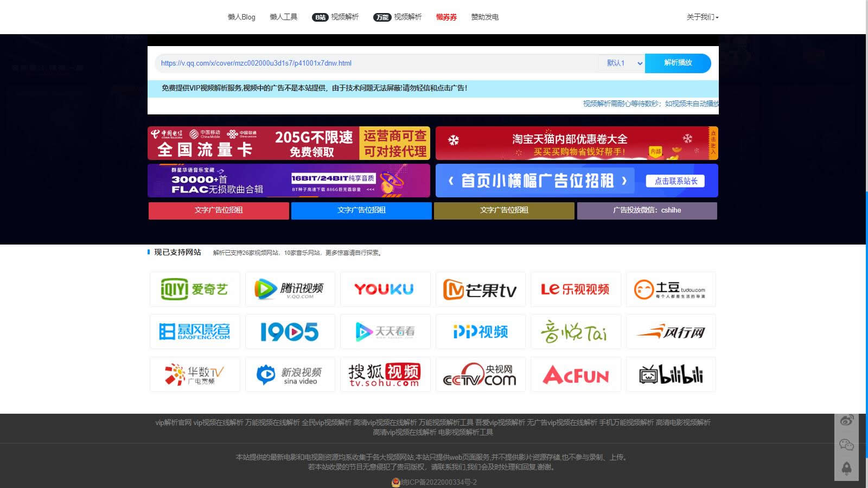The height and width of the screenshot is (488, 868).
Task: Click the 解析播放 button
Action: click(678, 63)
